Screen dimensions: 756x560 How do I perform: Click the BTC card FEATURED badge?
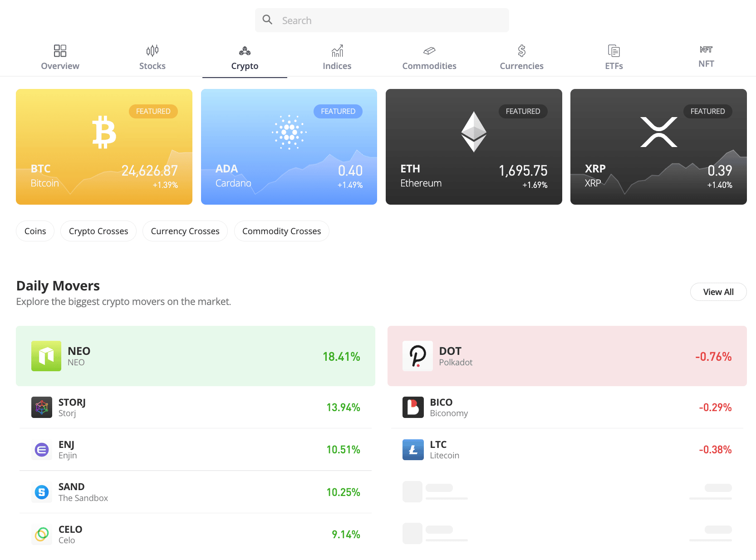[x=153, y=111]
